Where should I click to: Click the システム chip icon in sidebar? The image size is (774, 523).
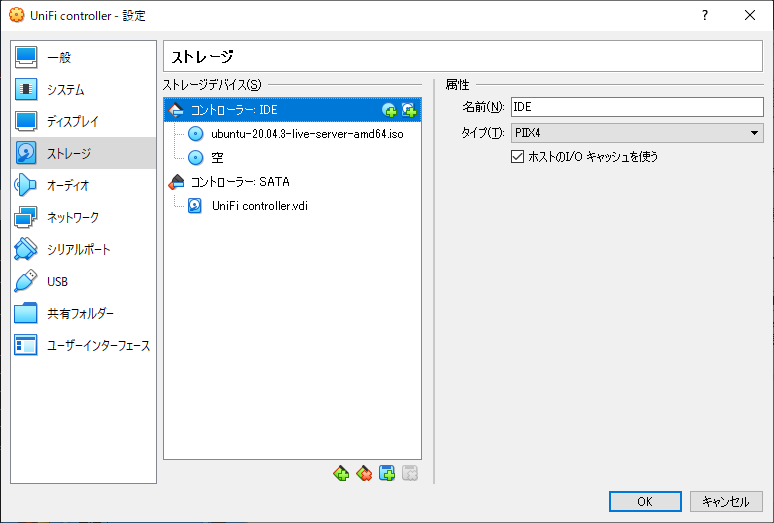pos(26,89)
